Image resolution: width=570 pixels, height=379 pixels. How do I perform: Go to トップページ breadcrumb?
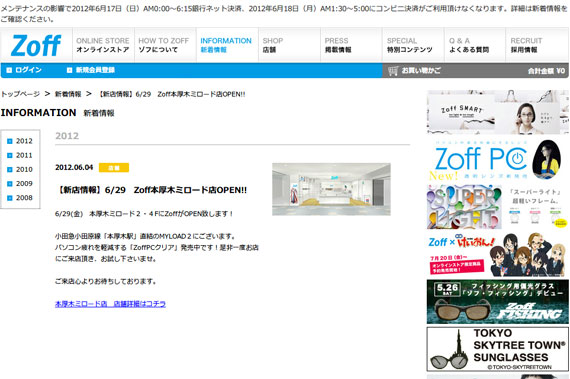20,94
